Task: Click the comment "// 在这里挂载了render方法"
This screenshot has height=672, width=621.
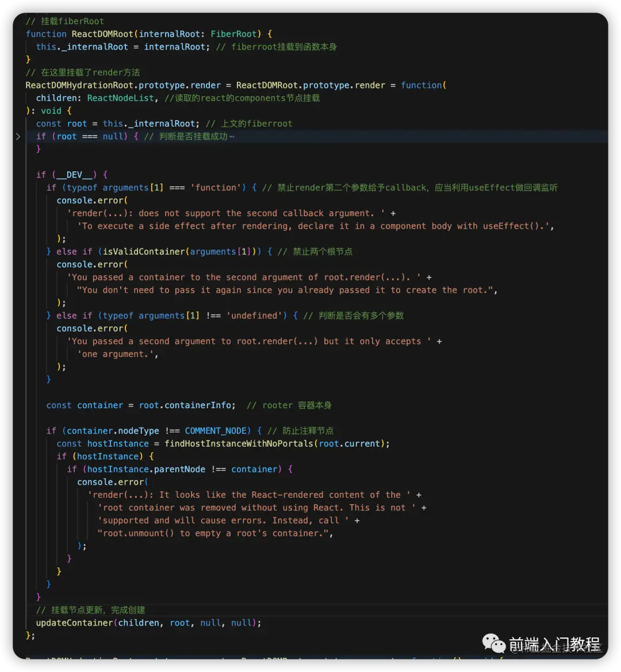Action: tap(83, 72)
